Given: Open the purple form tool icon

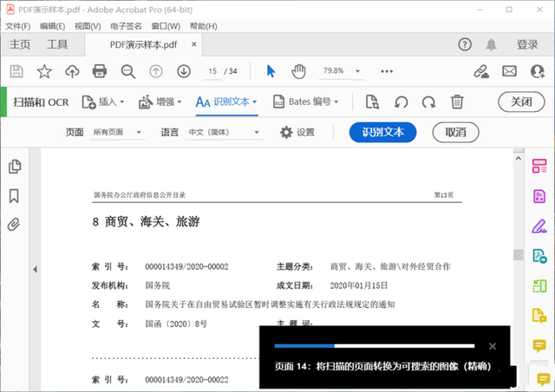Looking at the screenshot, I should coord(539,196).
